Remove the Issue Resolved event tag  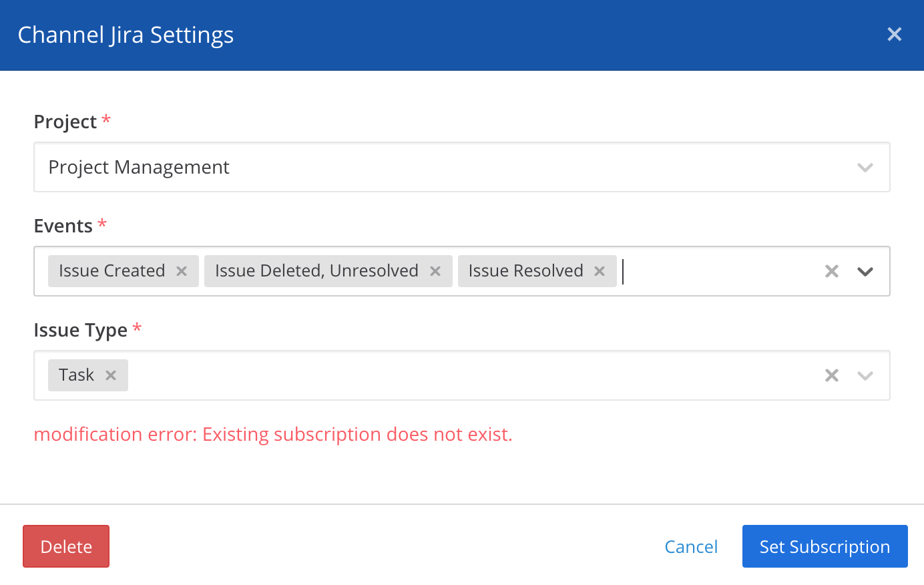point(598,270)
